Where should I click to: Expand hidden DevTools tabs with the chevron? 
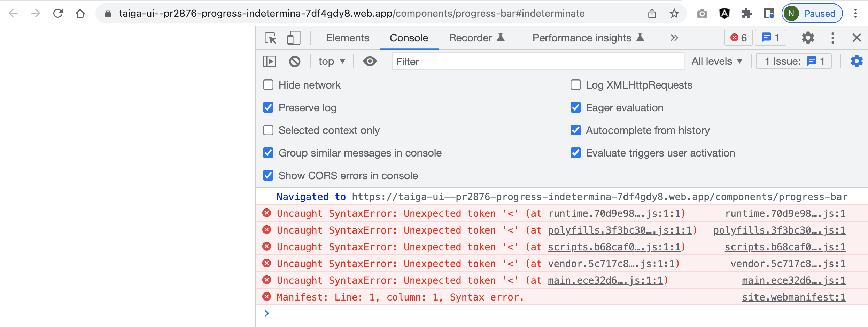click(674, 38)
